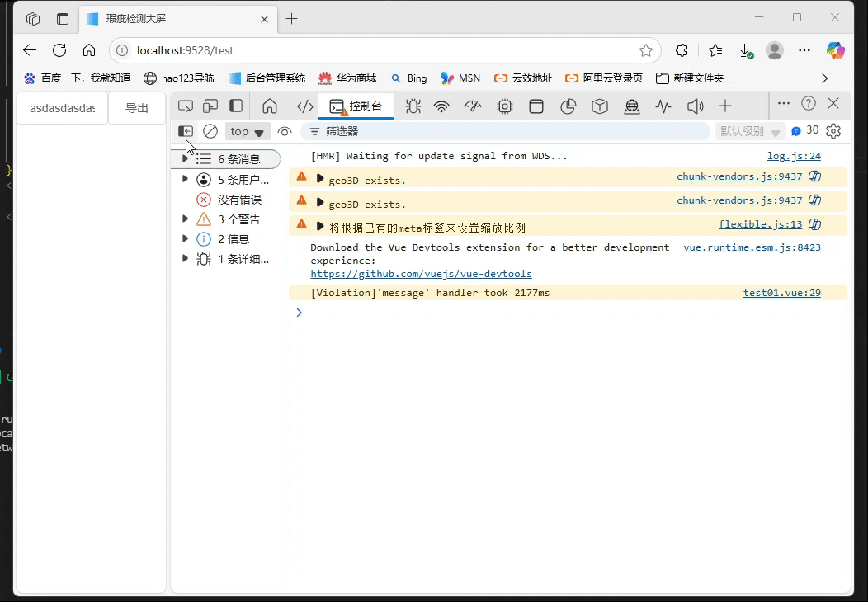Click the 30 issues counter

tap(805, 130)
